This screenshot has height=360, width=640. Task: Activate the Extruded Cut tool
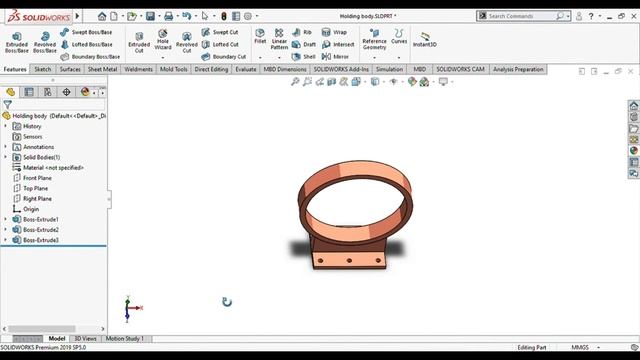(x=139, y=42)
